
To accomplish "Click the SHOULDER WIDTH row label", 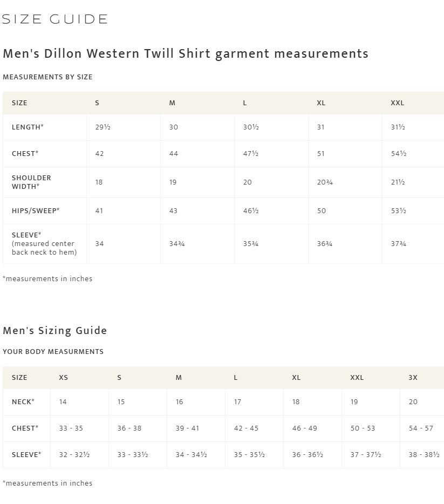I will (x=31, y=182).
